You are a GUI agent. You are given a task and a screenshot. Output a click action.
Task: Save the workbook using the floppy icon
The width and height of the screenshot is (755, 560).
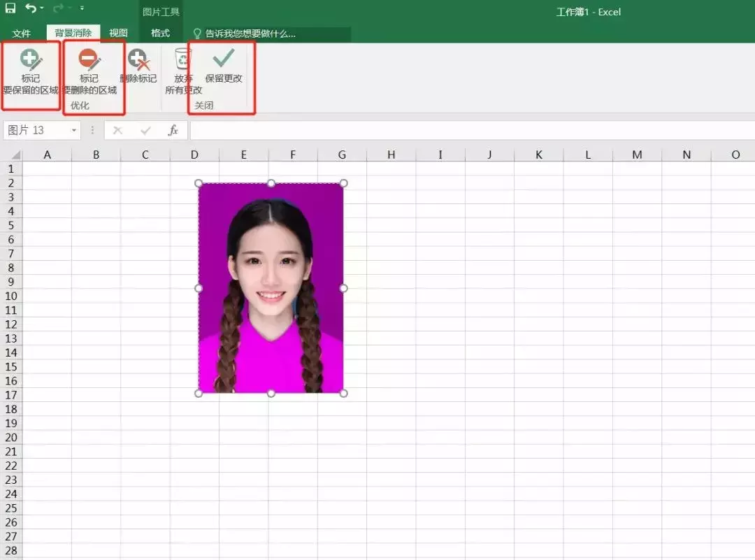tap(10, 8)
